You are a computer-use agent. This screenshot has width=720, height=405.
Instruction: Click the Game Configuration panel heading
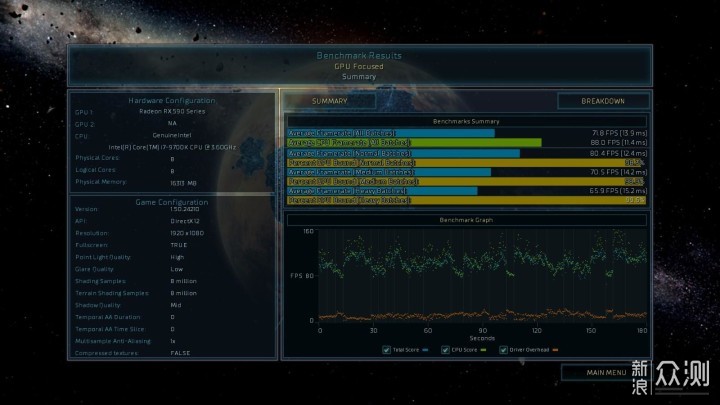pos(171,201)
